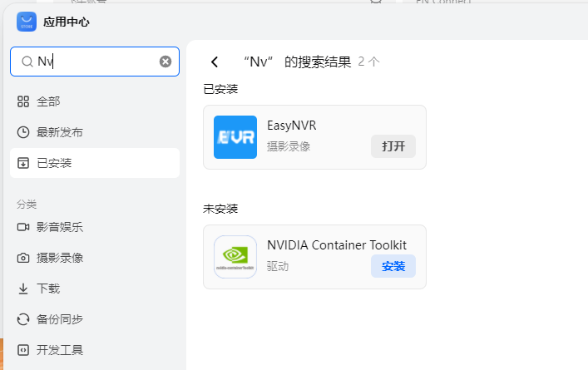Click the EasyNVR app icon
The height and width of the screenshot is (370, 588).
tap(235, 137)
